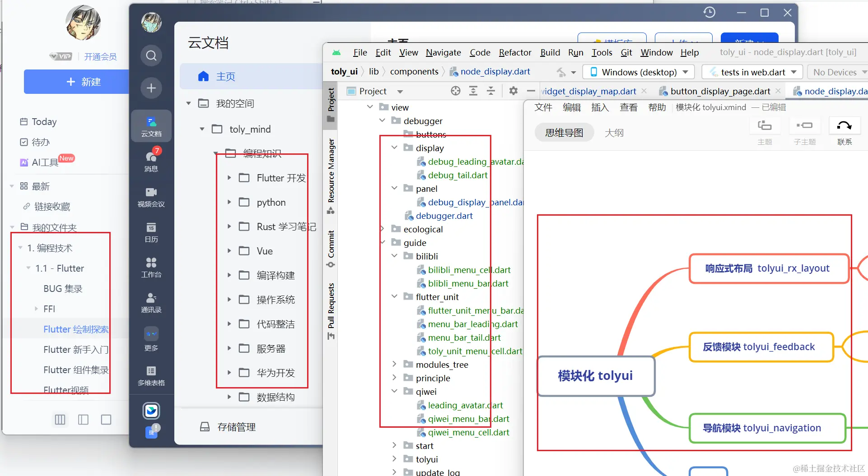Click the 开通会员 link
Image resolution: width=868 pixels, height=476 pixels.
click(x=100, y=56)
